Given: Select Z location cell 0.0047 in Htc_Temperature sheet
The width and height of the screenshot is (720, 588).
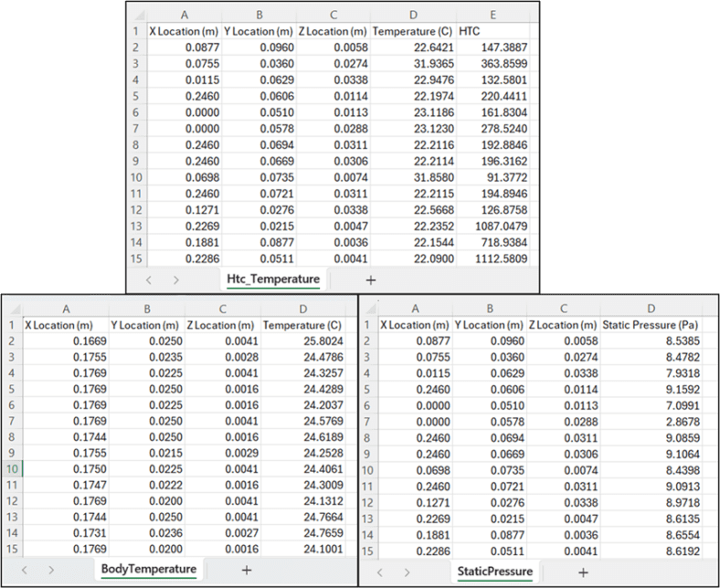Looking at the screenshot, I should click(334, 226).
